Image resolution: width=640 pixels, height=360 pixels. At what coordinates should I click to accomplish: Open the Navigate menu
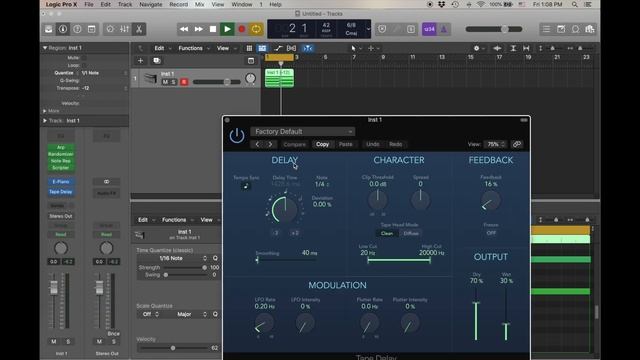click(151, 4)
